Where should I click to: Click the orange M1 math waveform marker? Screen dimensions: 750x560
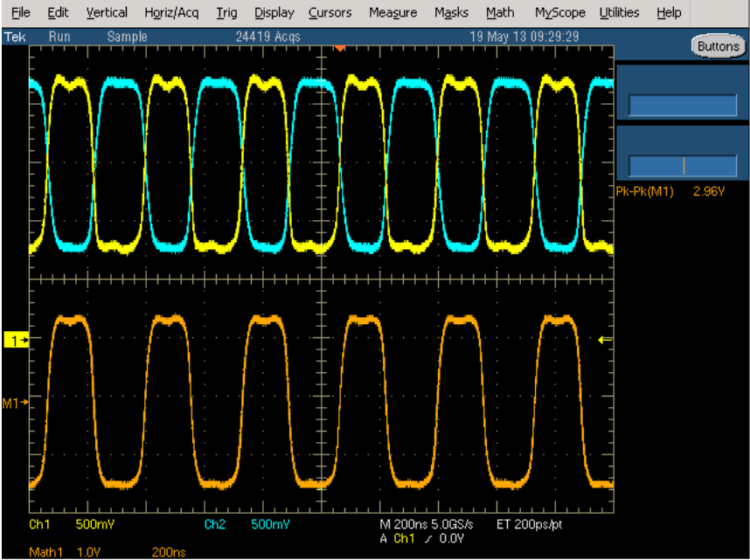click(17, 402)
